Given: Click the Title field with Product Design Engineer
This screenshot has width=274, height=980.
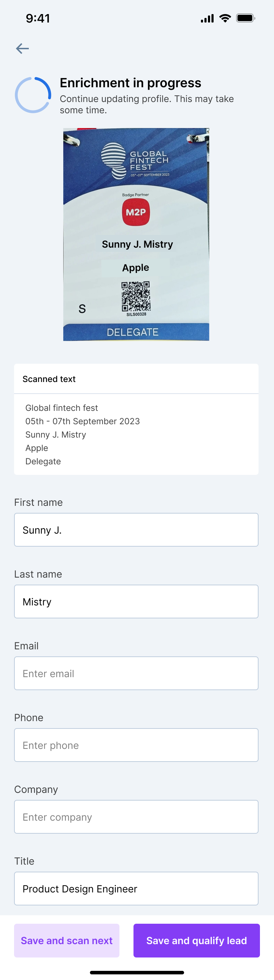Looking at the screenshot, I should [x=136, y=888].
